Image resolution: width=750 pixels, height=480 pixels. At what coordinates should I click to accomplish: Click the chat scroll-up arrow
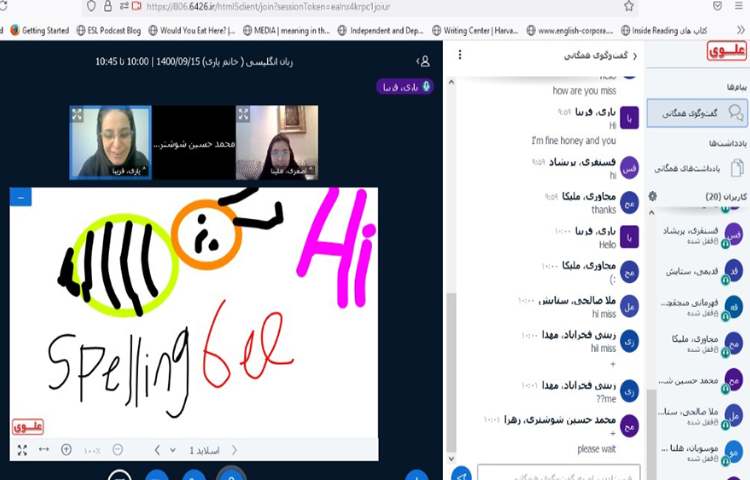[451, 82]
